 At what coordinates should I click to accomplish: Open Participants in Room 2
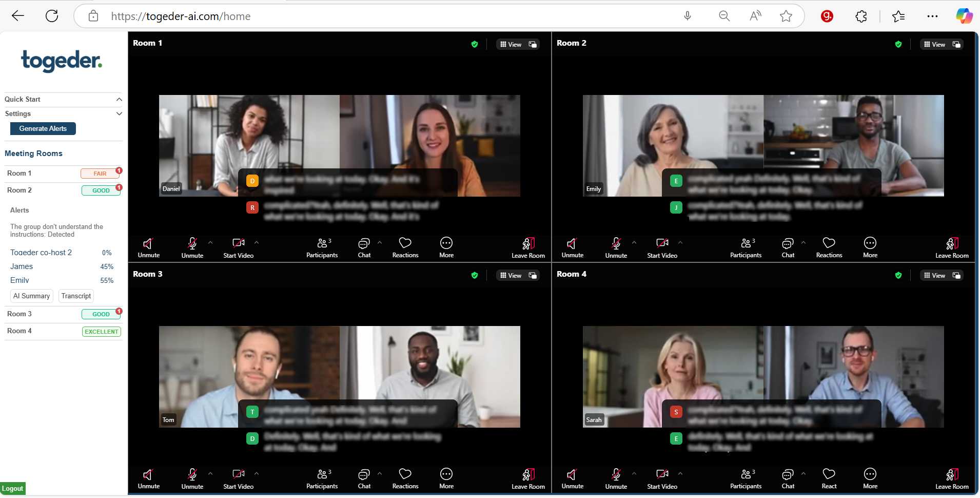click(746, 247)
